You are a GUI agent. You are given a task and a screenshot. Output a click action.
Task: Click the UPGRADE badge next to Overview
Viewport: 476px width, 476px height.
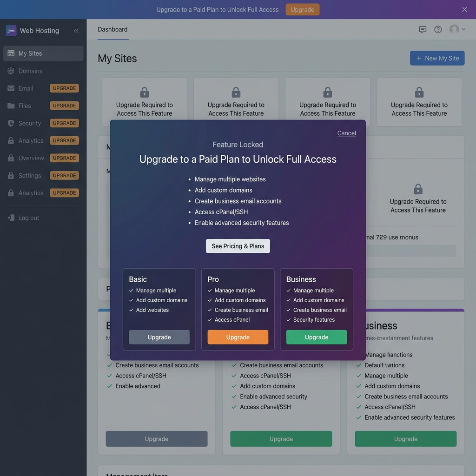click(64, 158)
